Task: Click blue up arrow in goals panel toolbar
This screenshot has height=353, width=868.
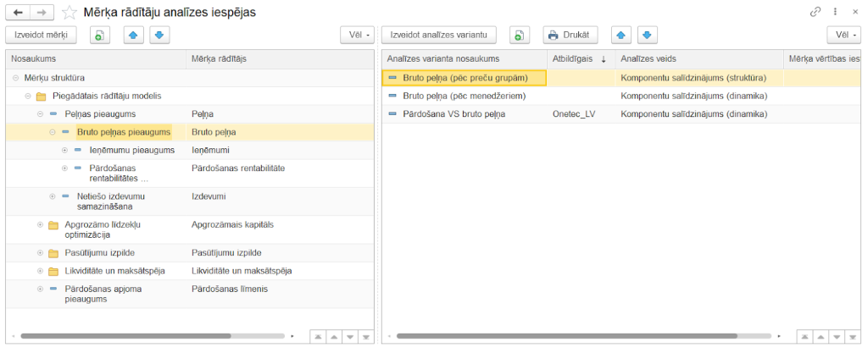Action: click(x=134, y=36)
